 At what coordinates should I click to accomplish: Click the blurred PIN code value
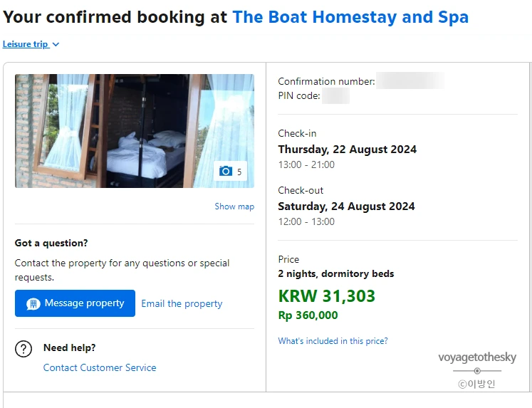335,95
